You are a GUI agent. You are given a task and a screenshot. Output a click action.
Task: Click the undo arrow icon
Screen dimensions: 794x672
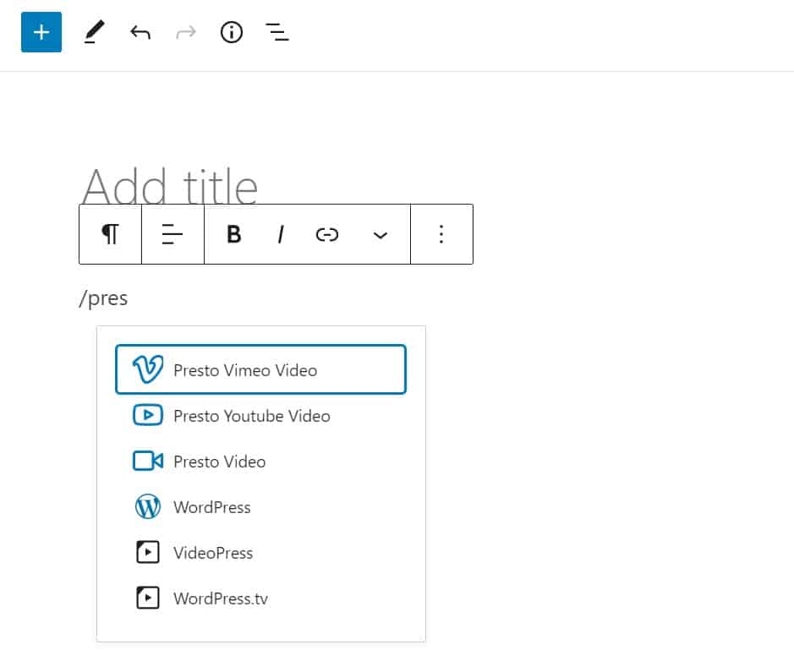(140, 32)
